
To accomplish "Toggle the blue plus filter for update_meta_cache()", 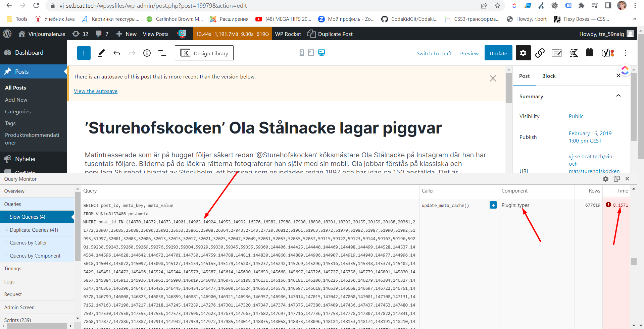I will pyautogui.click(x=493, y=205).
